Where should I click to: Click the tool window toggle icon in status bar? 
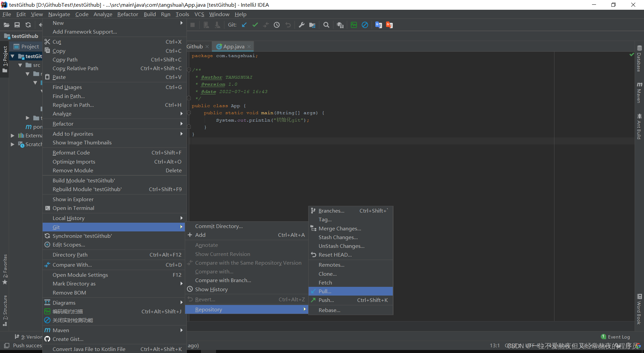click(x=6, y=346)
